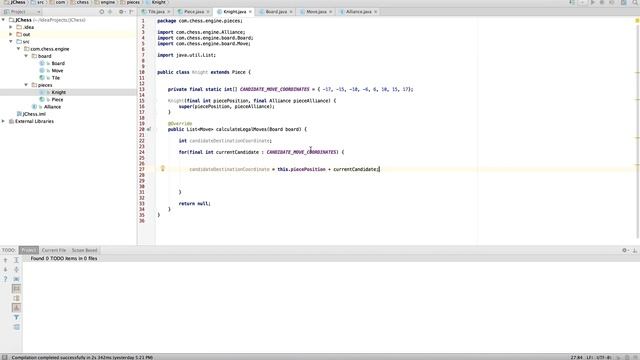Viewport: 640px width, 360px height.
Task: Switch TODO panel to Project tab
Action: tap(29, 250)
